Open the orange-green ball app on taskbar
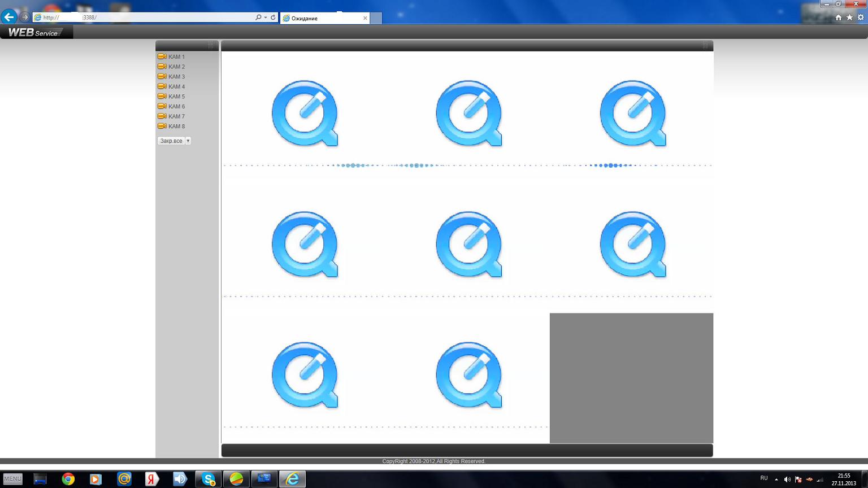The height and width of the screenshot is (488, 868). coord(236,479)
